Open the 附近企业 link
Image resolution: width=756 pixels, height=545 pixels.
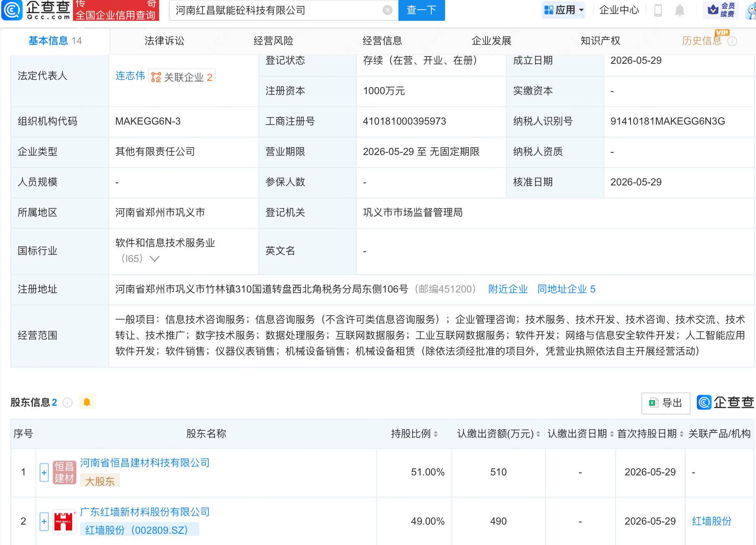(508, 289)
